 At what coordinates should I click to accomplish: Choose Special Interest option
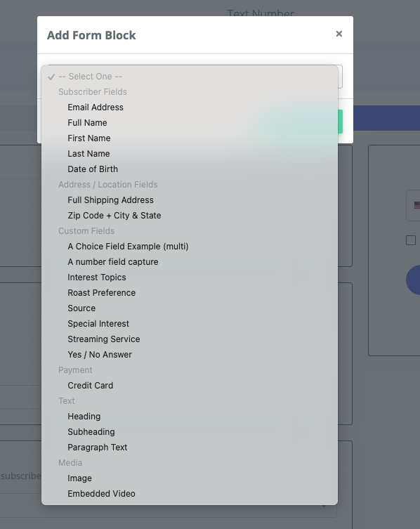tap(190, 324)
